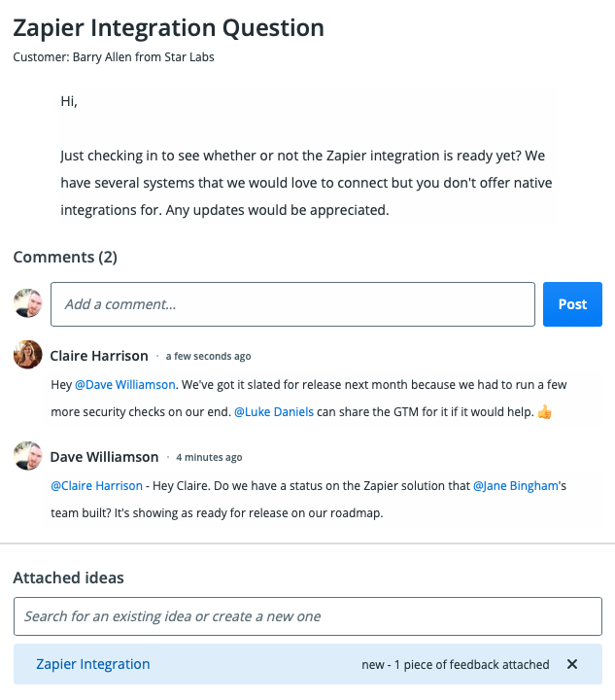Viewport: 615px width, 700px height.
Task: Click Claire Harrison's avatar picture
Action: (x=27, y=355)
